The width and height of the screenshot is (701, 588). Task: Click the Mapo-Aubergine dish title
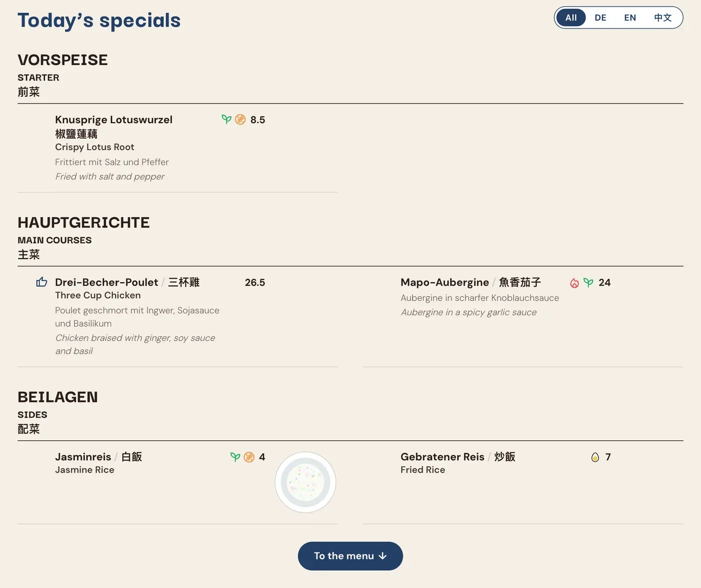[x=445, y=282]
